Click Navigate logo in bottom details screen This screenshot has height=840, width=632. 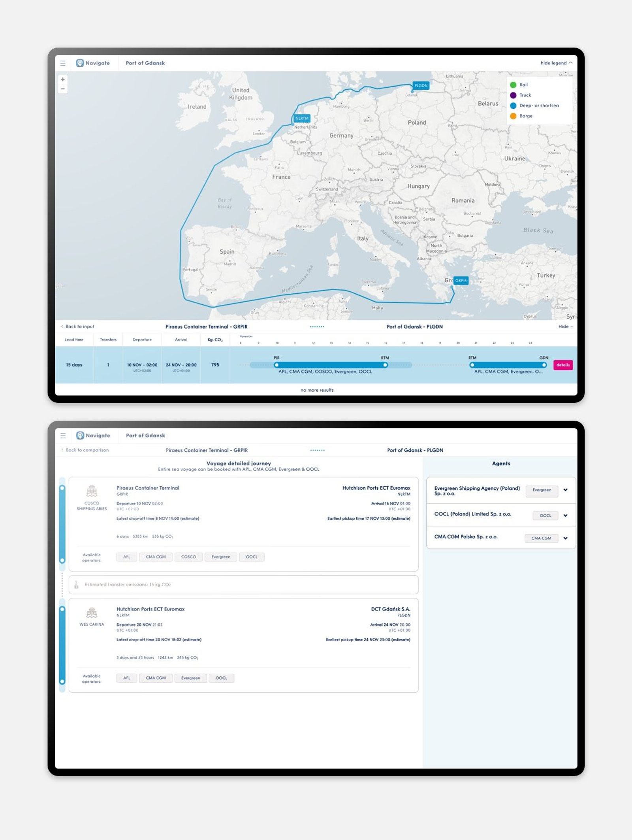pos(93,436)
